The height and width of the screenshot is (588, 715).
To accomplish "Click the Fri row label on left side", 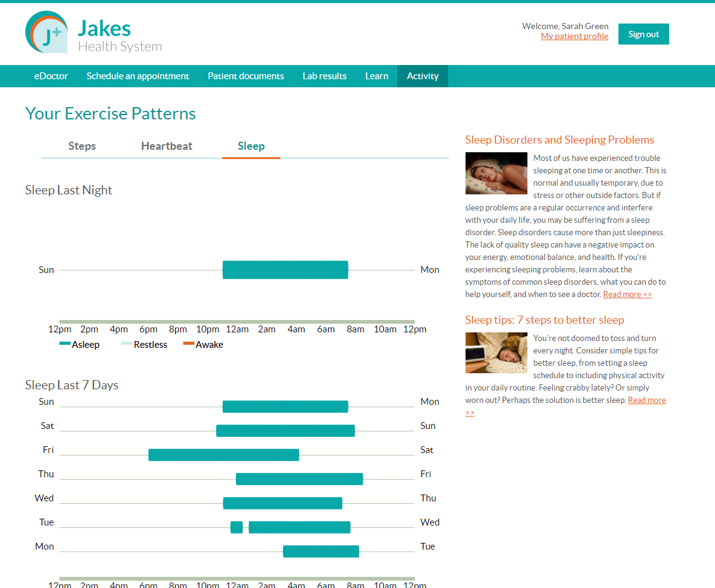I will [x=48, y=450].
